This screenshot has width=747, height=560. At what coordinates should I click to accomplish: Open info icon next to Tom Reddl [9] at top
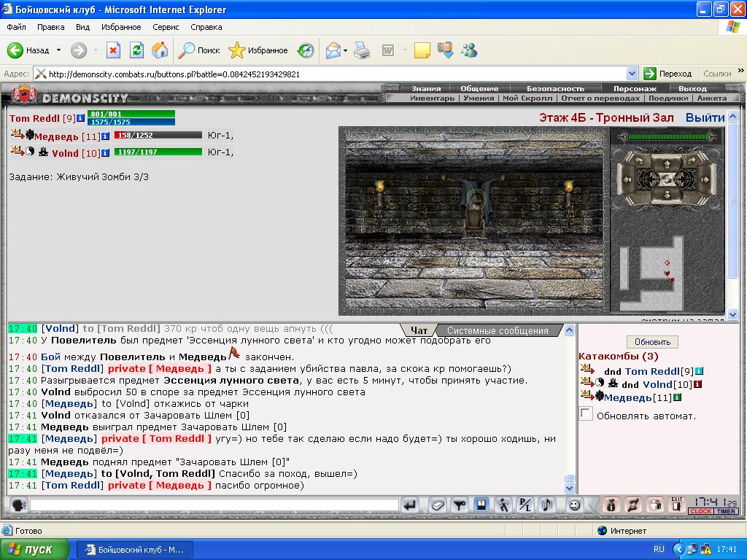pos(80,117)
